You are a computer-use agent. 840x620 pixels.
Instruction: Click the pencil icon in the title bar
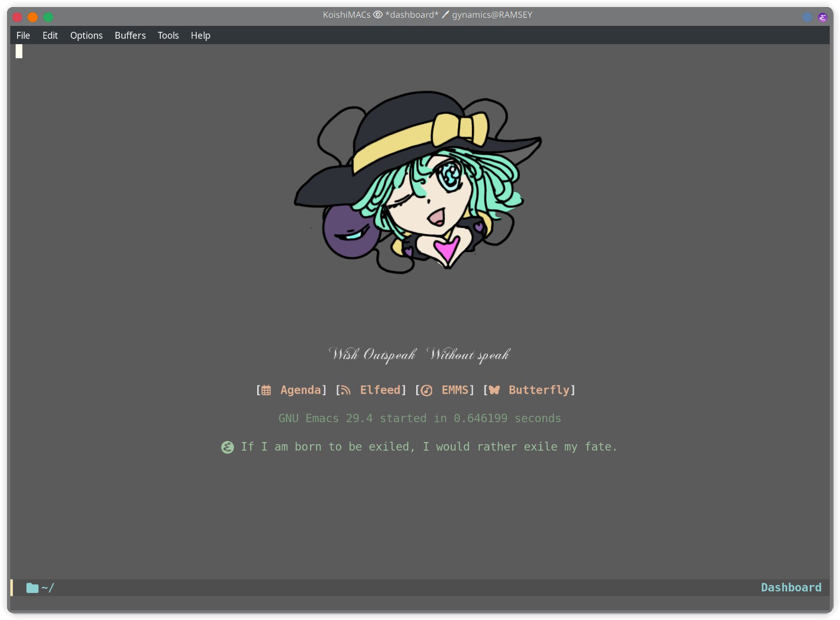pos(445,15)
